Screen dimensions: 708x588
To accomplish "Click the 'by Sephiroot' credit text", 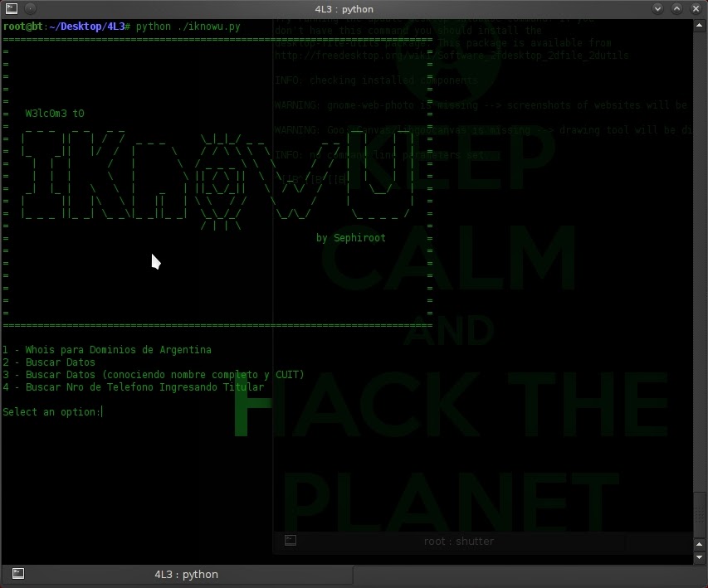I will coord(351,238).
